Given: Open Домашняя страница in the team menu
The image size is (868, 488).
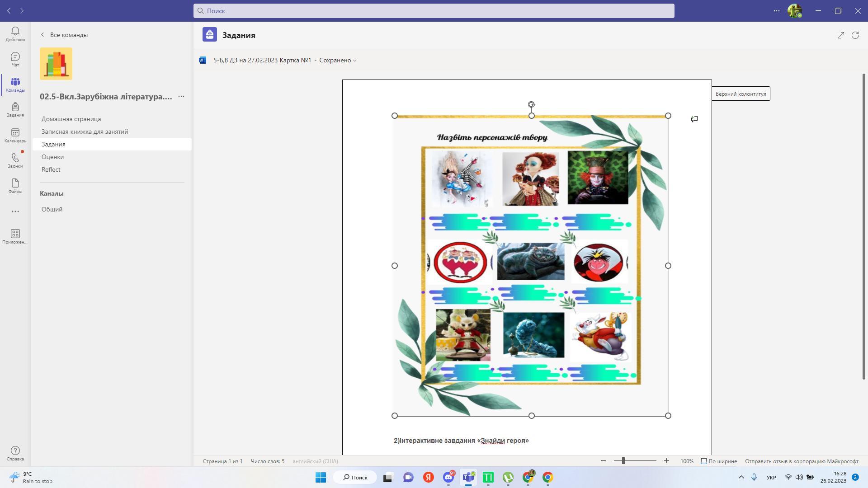Looking at the screenshot, I should (x=71, y=119).
